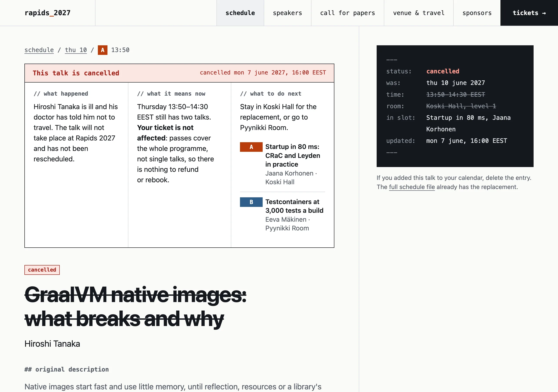
Task: Click the struck-through 13:50–14:30 EEST time
Action: [456, 95]
